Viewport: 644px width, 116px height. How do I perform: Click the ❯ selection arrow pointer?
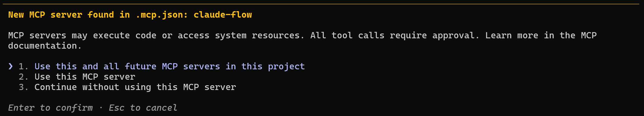(11, 66)
